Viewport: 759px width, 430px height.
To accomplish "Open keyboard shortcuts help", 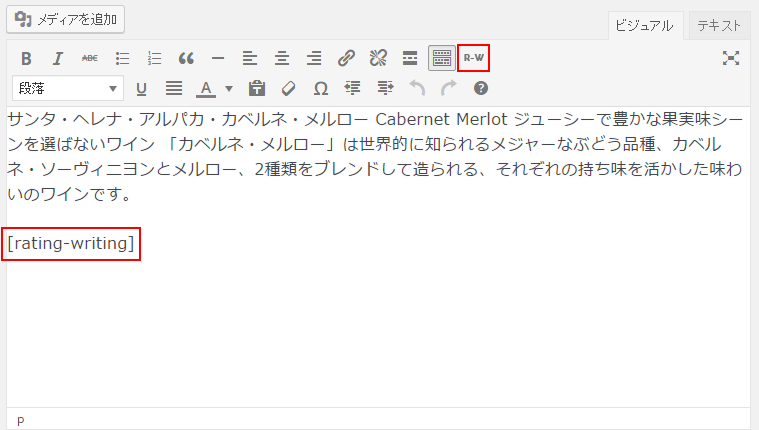I will pos(481,89).
